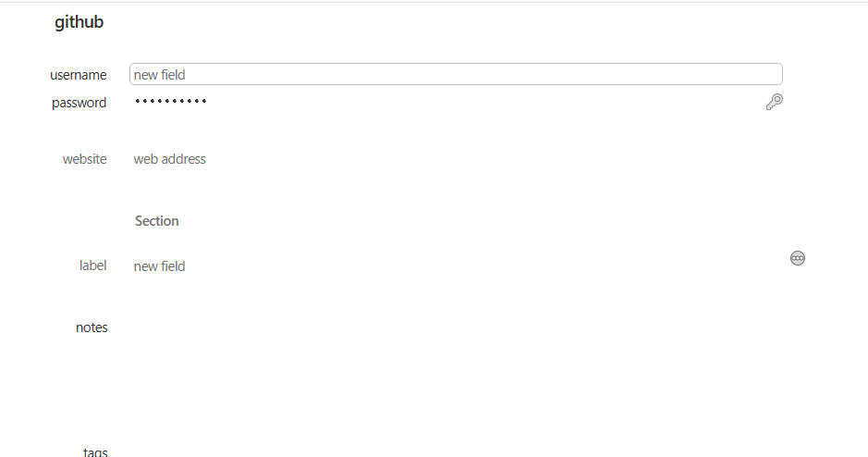
Task: Generate a new password via key button
Action: 775,102
